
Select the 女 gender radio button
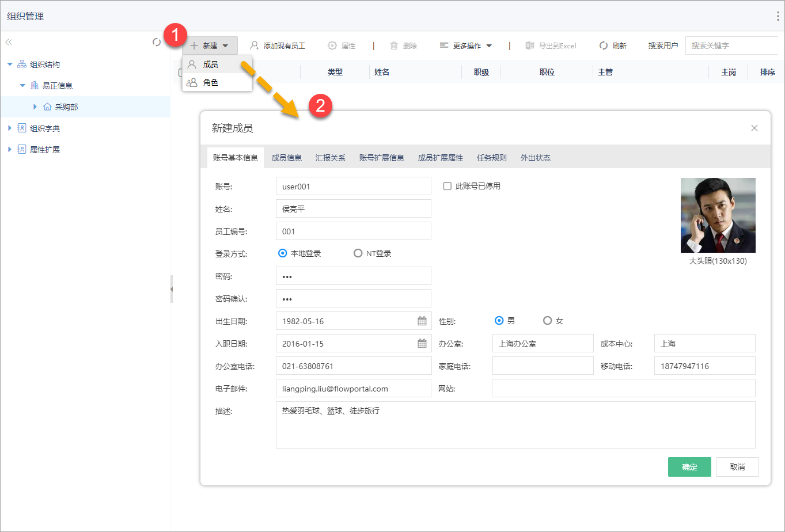pos(548,321)
